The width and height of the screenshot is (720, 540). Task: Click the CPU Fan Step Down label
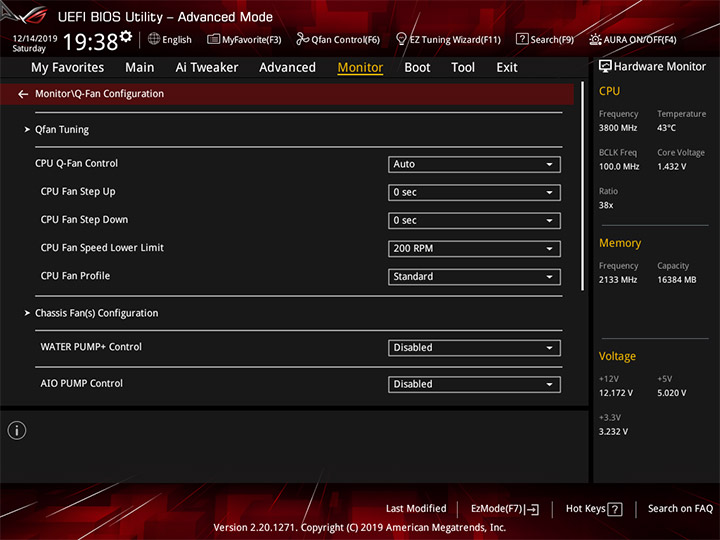[x=84, y=219]
